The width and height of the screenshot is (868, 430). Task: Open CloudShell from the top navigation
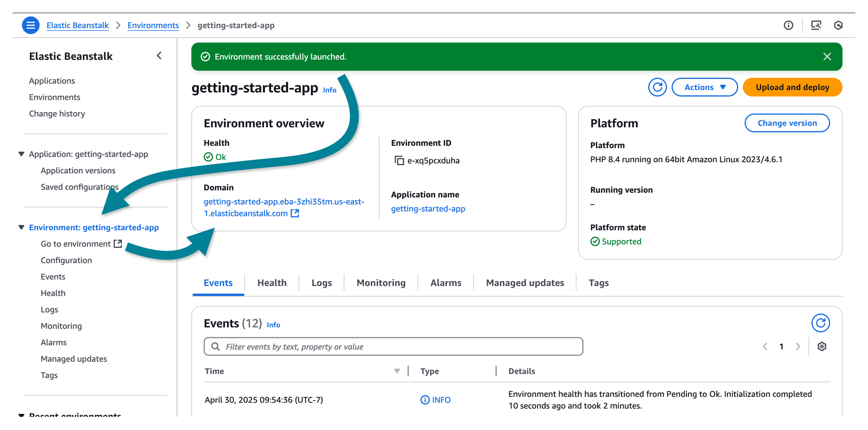(x=839, y=25)
